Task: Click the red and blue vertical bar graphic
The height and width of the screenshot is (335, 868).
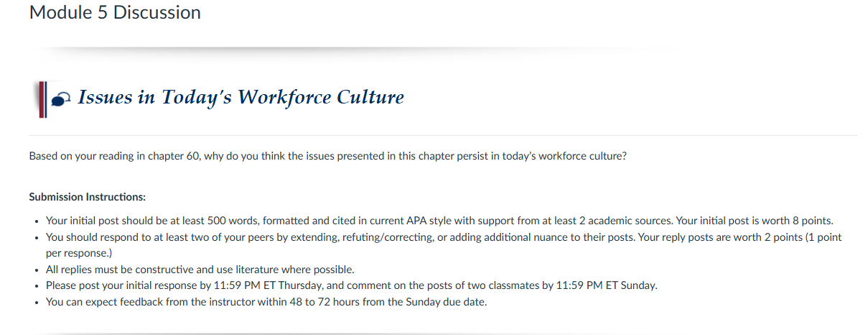Action: [42, 99]
